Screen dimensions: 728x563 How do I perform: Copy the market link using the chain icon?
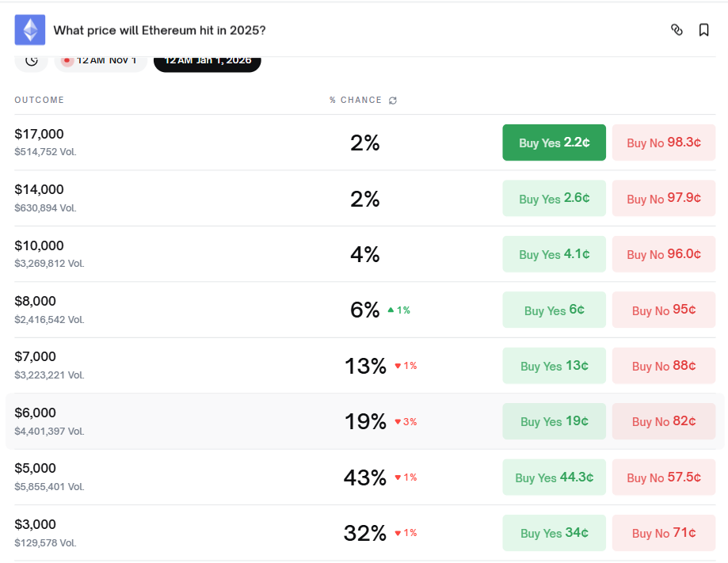[677, 29]
